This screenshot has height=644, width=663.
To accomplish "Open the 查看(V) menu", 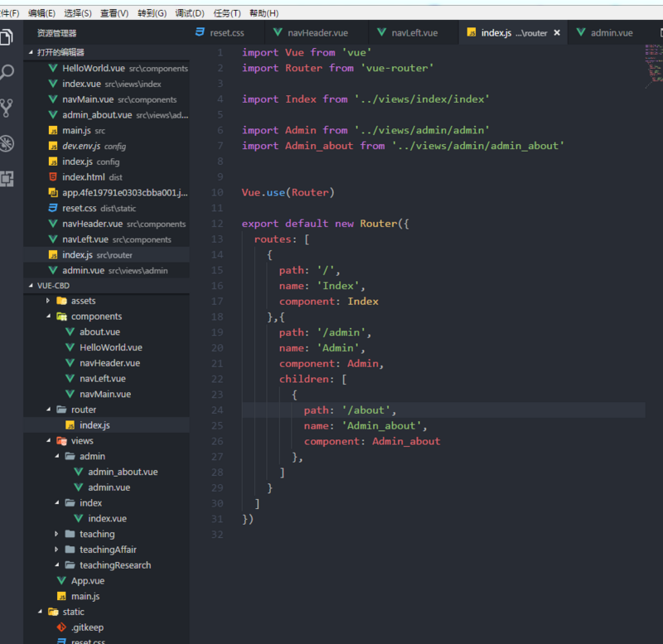I will tap(114, 13).
